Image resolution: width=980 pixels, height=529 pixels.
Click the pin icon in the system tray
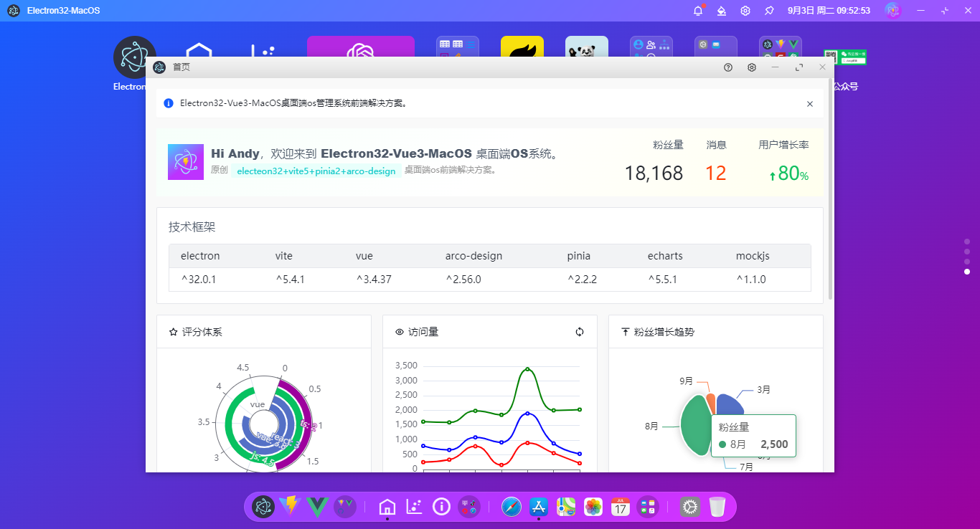(768, 10)
